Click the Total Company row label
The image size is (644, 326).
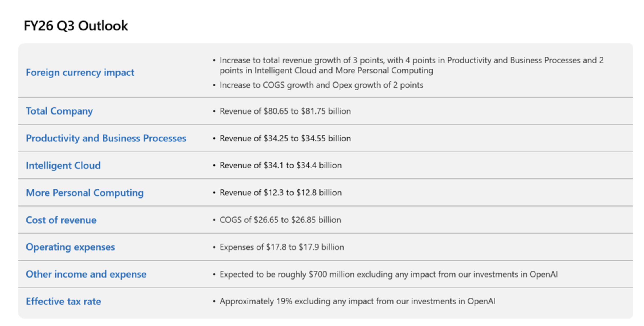(x=59, y=111)
